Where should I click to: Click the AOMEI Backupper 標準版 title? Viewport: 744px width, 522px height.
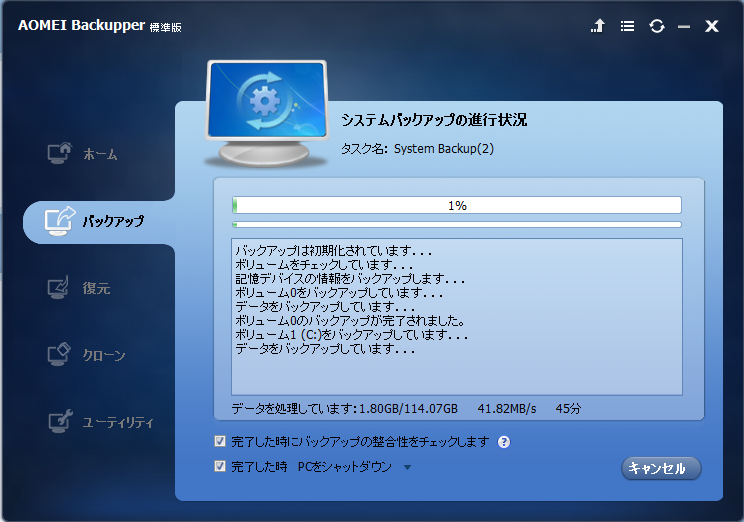(100, 25)
